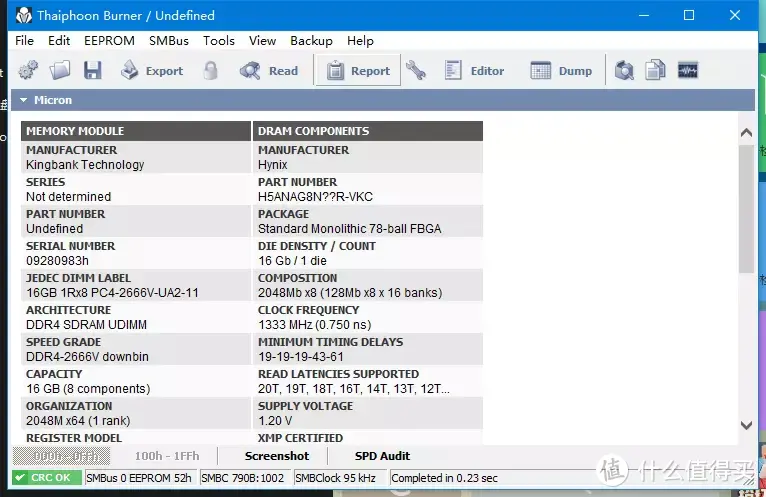Save the dump with the floppy disk icon
766x497 pixels.
coord(92,70)
